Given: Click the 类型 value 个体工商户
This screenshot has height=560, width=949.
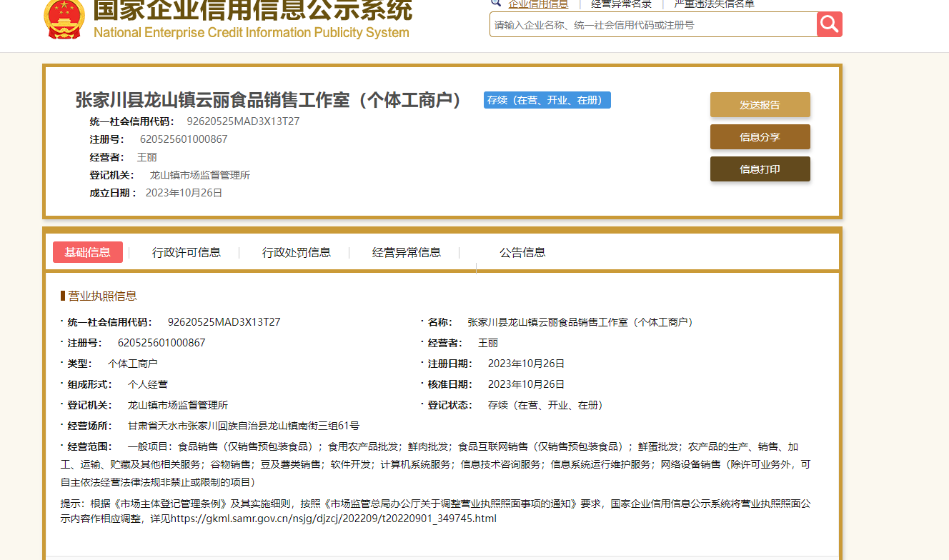Looking at the screenshot, I should coord(132,364).
